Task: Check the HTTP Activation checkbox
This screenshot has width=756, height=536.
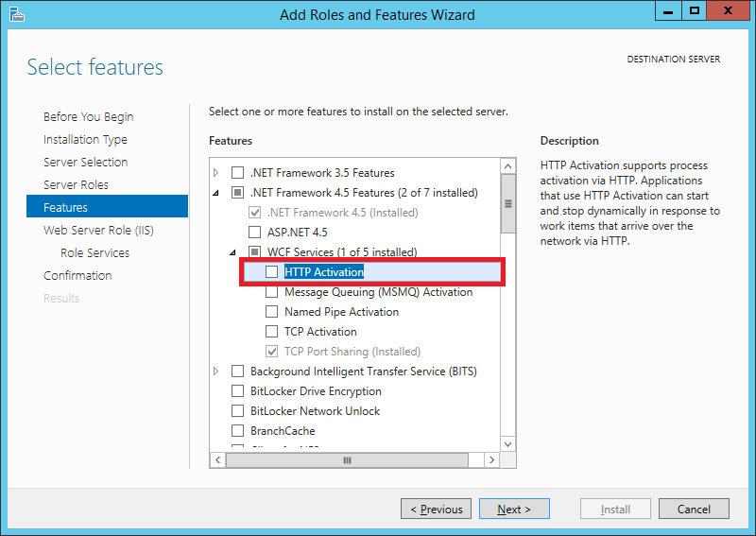Action: tap(272, 272)
